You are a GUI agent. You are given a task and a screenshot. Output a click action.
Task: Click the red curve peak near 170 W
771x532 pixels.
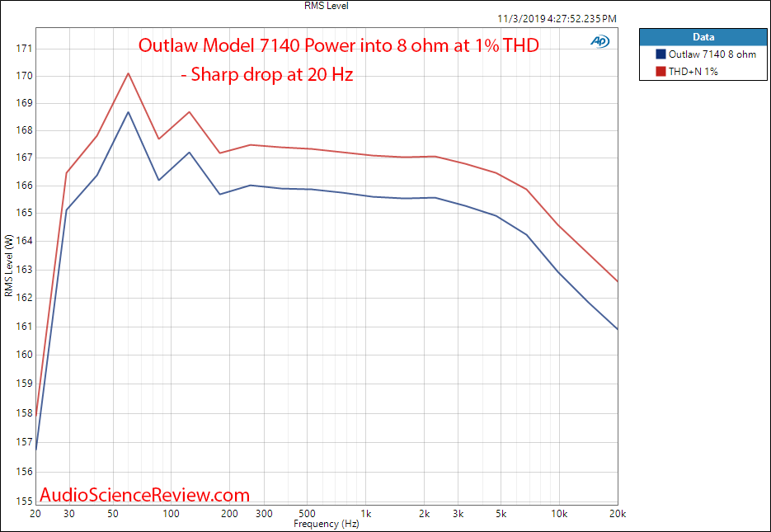129,73
